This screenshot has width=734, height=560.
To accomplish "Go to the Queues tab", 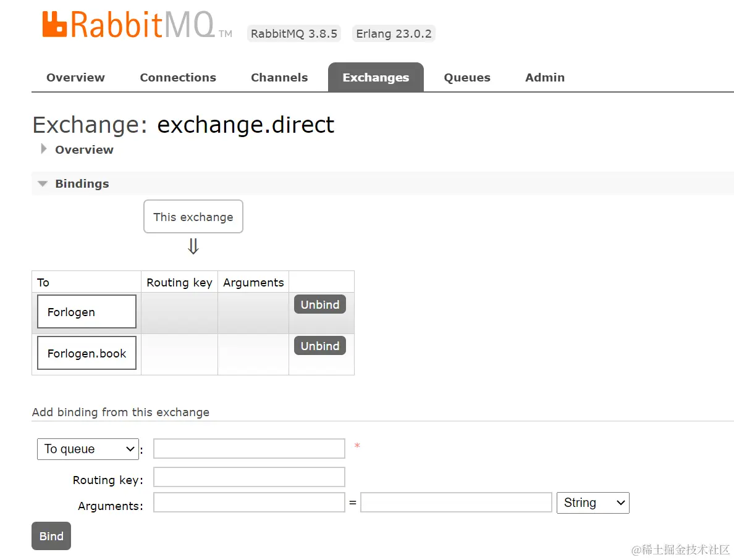I will point(467,77).
